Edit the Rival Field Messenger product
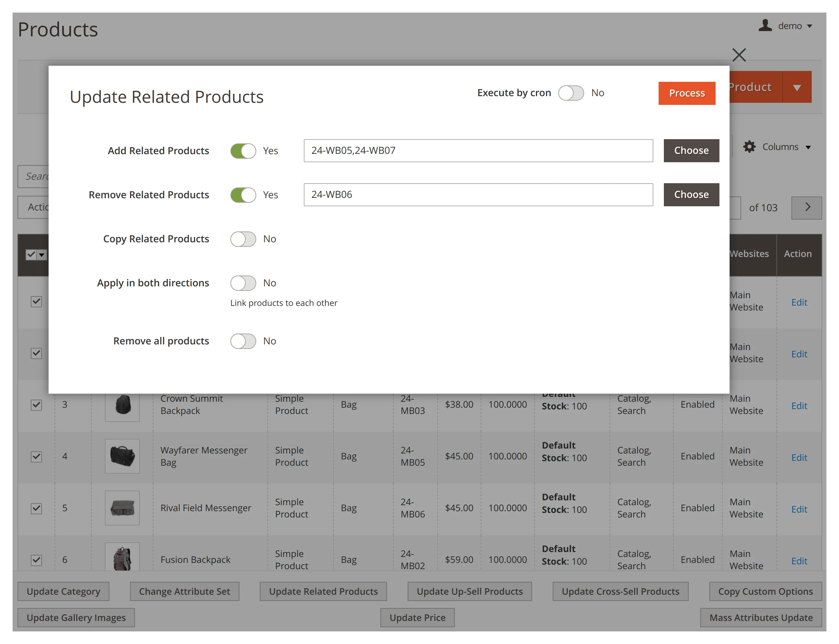Screen dimensions: 839x644 coord(799,509)
